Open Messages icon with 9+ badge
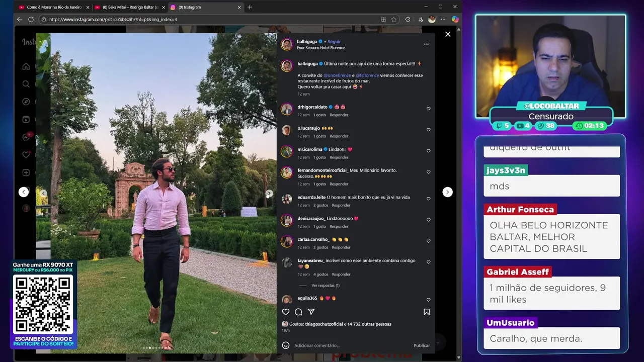This screenshot has height=362, width=644. coord(26,137)
